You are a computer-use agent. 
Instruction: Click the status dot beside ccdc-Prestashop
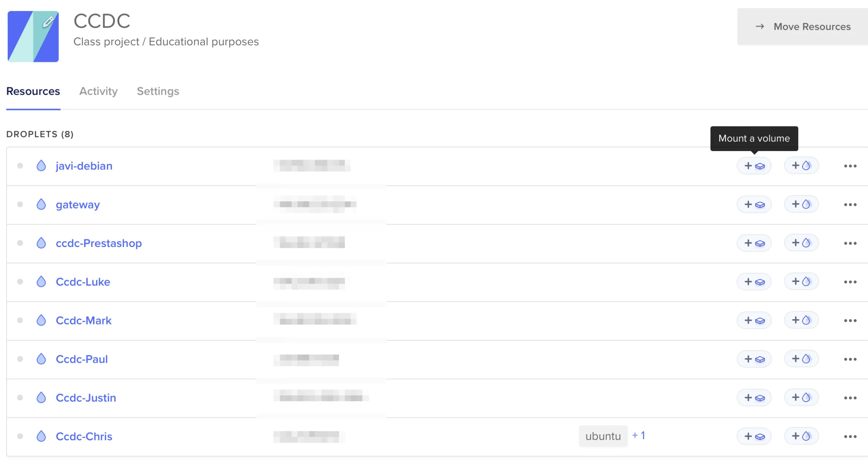(20, 243)
